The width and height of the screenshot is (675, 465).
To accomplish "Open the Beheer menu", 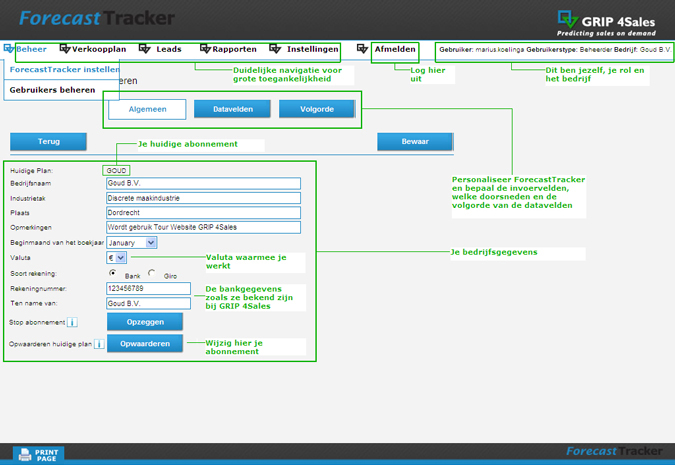I will (31, 49).
